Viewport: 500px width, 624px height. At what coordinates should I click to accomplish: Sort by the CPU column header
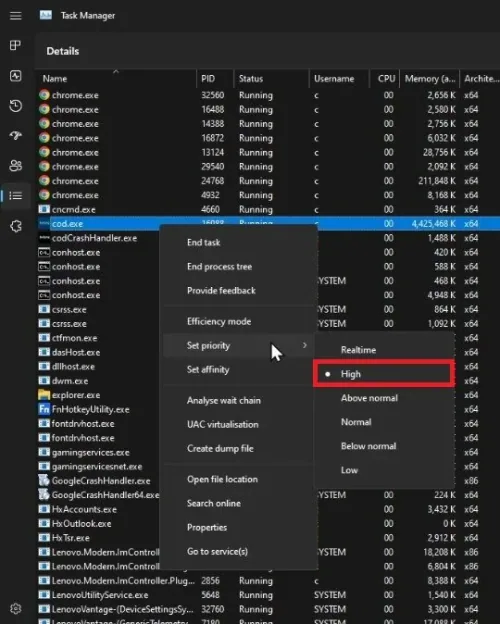point(385,78)
